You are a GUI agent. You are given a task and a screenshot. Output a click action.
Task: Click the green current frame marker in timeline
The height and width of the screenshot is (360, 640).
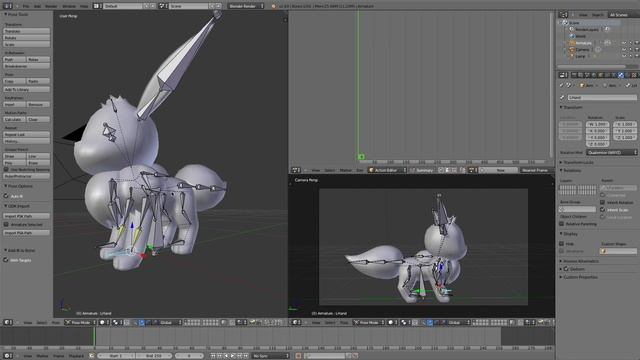pos(94,336)
